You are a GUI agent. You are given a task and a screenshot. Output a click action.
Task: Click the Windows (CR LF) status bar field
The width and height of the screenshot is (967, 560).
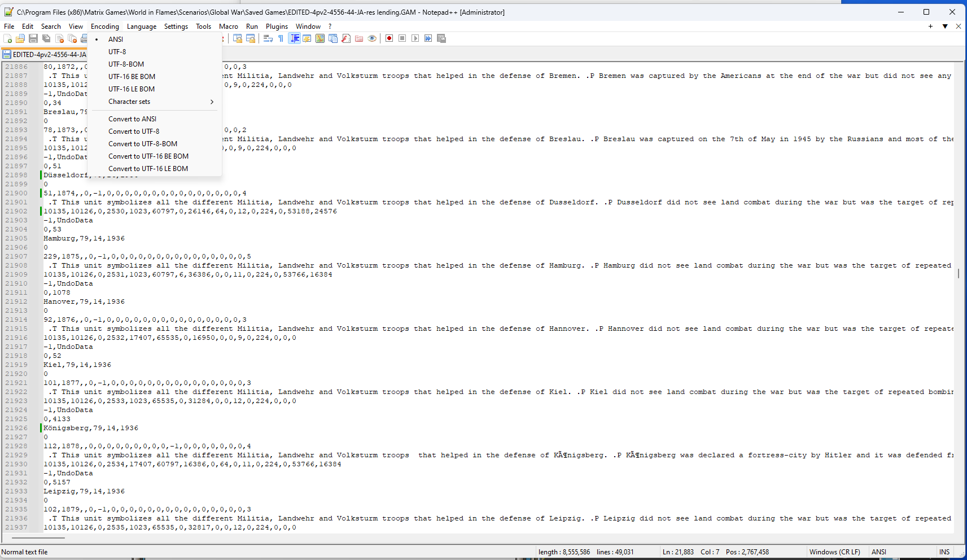[x=835, y=552]
